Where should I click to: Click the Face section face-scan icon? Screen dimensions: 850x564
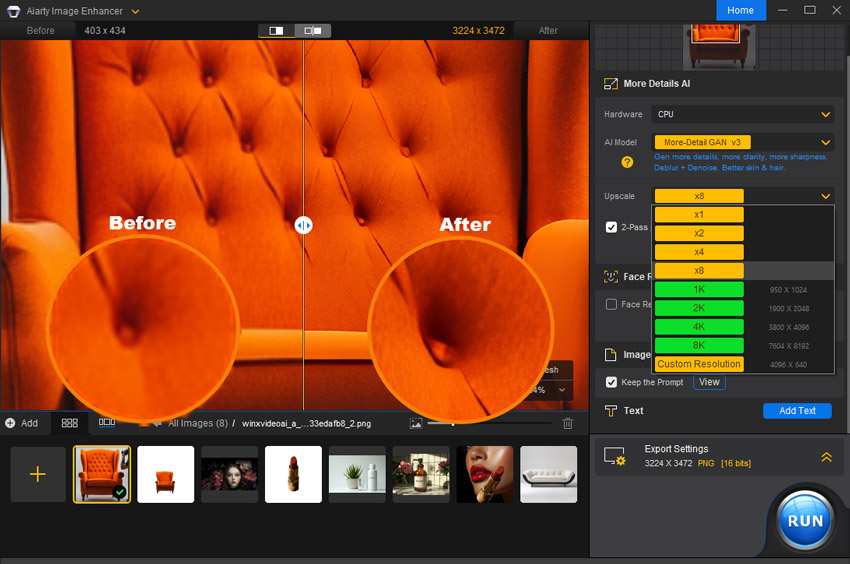click(611, 277)
